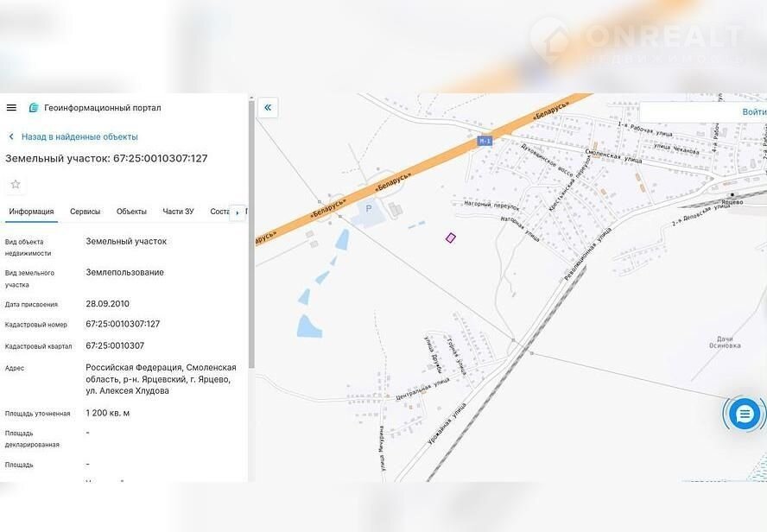This screenshot has width=767, height=532.
Task: Switch to the Информация tab
Action: point(31,212)
